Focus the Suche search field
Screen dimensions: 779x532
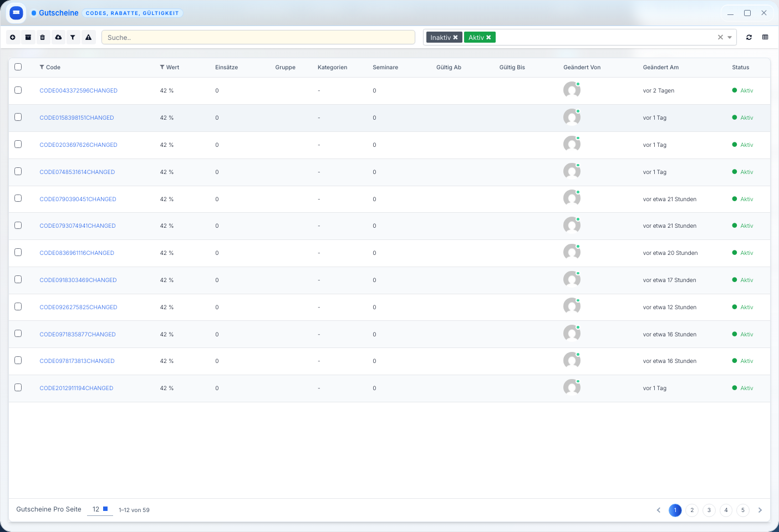coord(258,38)
